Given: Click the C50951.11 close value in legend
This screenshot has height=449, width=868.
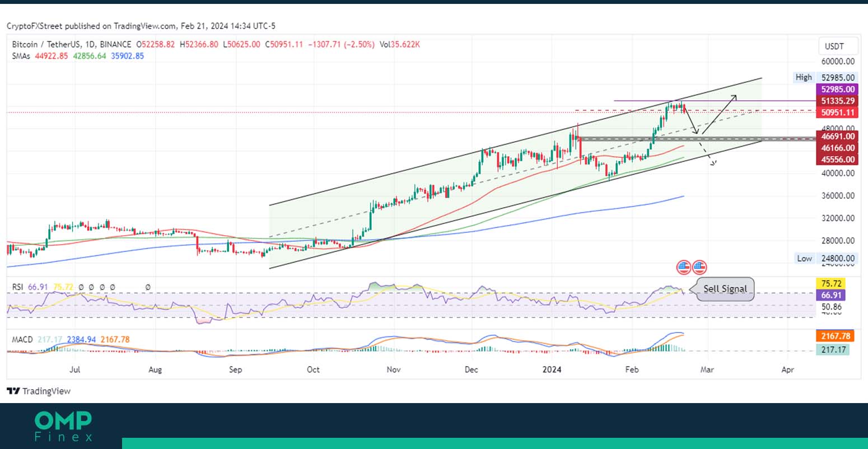Looking at the screenshot, I should pyautogui.click(x=284, y=44).
